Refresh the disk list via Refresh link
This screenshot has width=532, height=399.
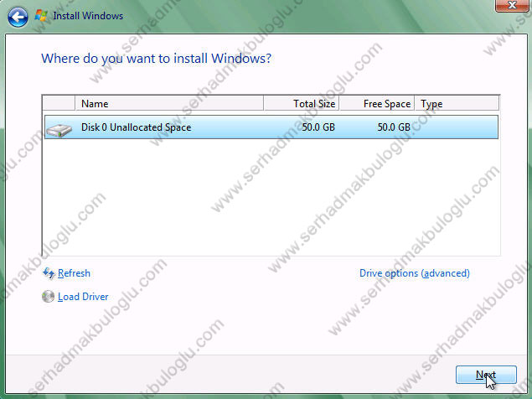pyautogui.click(x=74, y=273)
